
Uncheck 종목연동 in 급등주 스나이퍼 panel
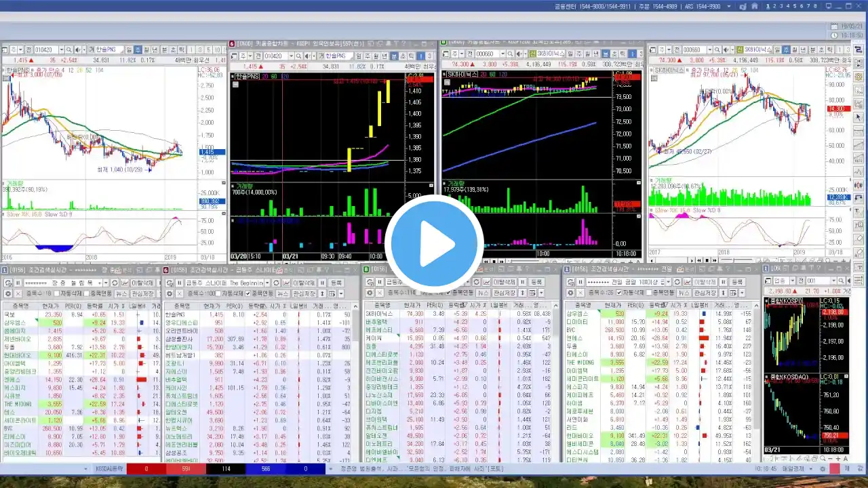pos(248,293)
